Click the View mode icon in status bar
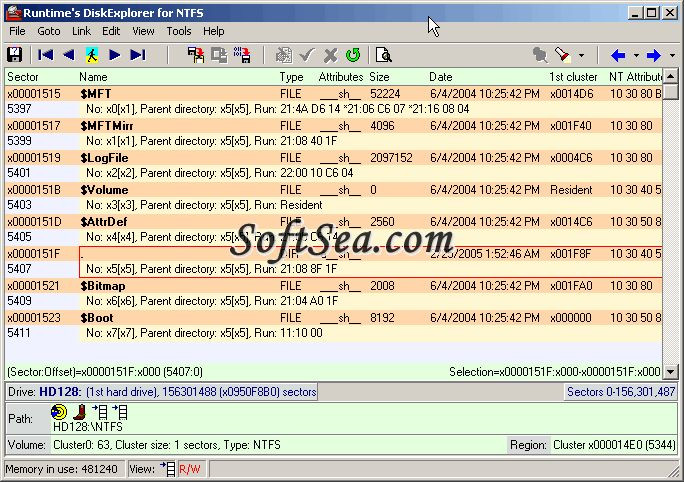 (168, 469)
